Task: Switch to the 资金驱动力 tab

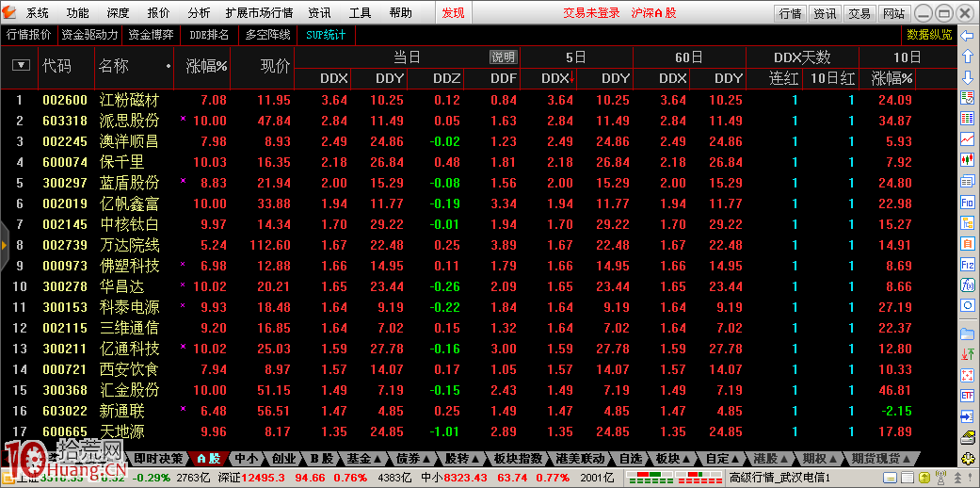Action: (89, 35)
